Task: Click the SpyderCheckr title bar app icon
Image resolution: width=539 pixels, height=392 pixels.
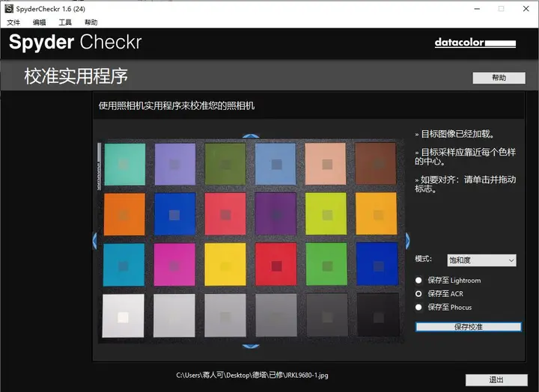Action: point(8,8)
